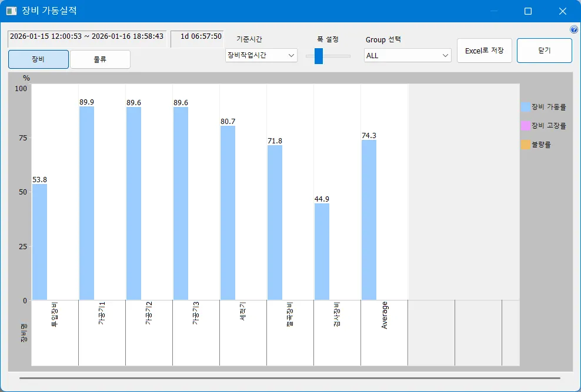This screenshot has height=392, width=581.
Task: Select the 검사장비 bar at 44.9
Action: [x=322, y=252]
